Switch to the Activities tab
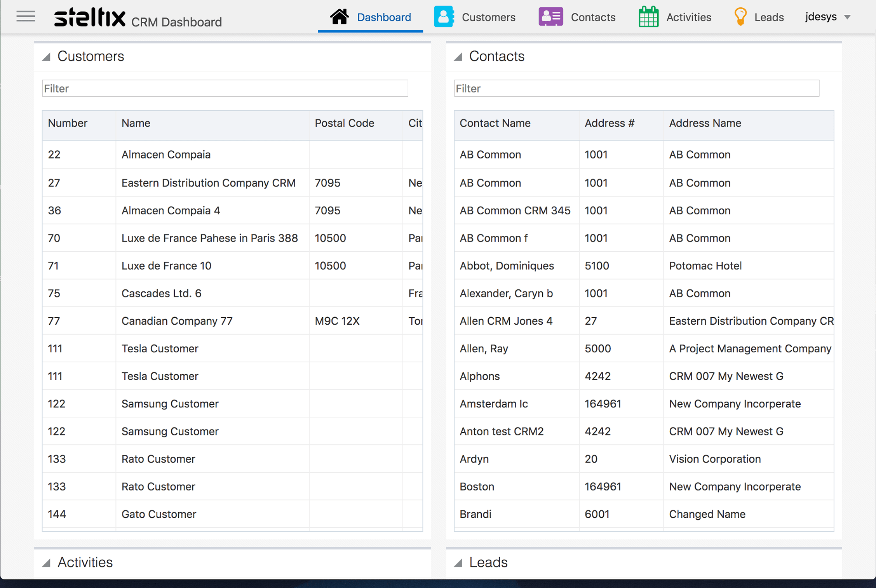 click(x=688, y=17)
